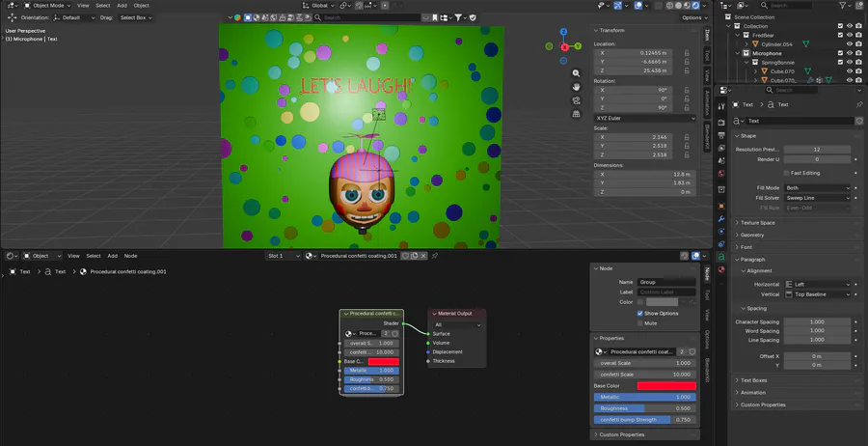Open the XYZ Euler rotation mode dropdown
The height and width of the screenshot is (446, 868).
click(x=645, y=118)
